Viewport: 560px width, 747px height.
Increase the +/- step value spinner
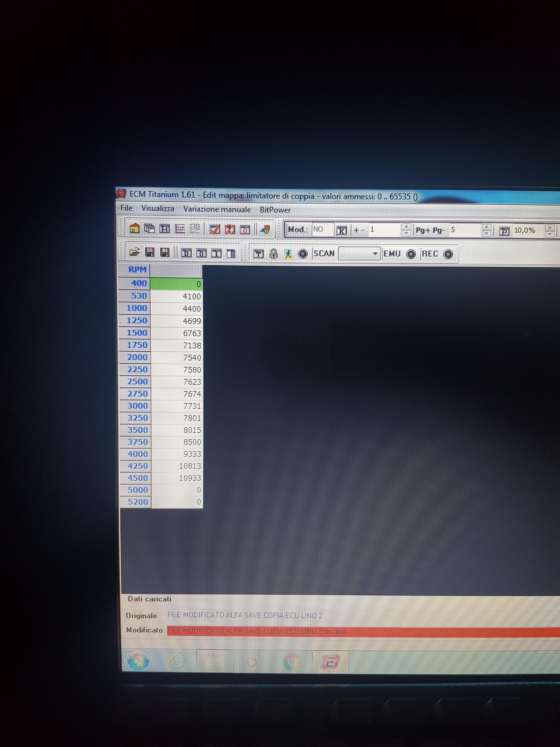click(407, 227)
